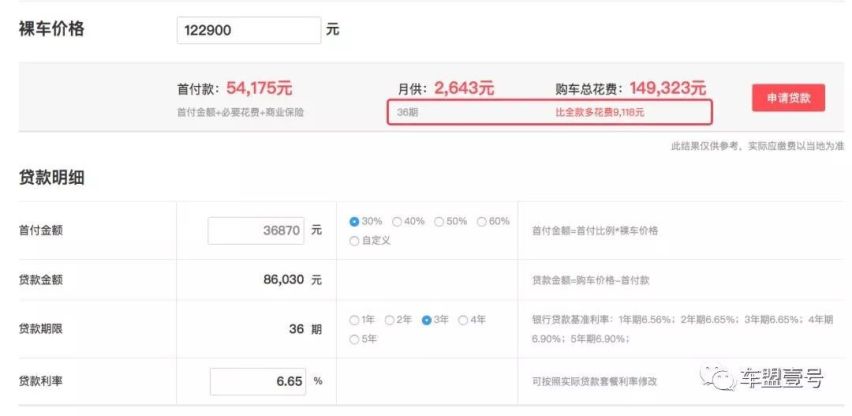Image resolution: width=852 pixels, height=416 pixels.
Task: Click the 贷款明细 heading
Action: coord(52,178)
